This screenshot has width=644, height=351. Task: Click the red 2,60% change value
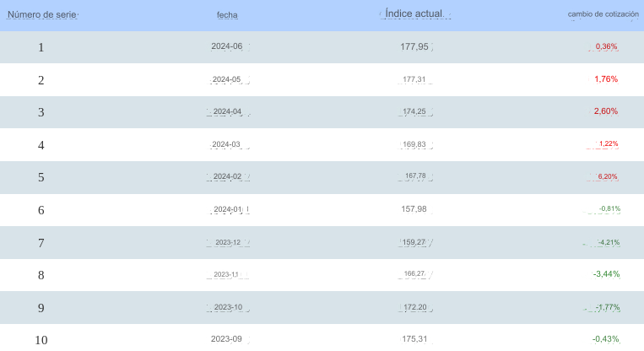coord(606,111)
